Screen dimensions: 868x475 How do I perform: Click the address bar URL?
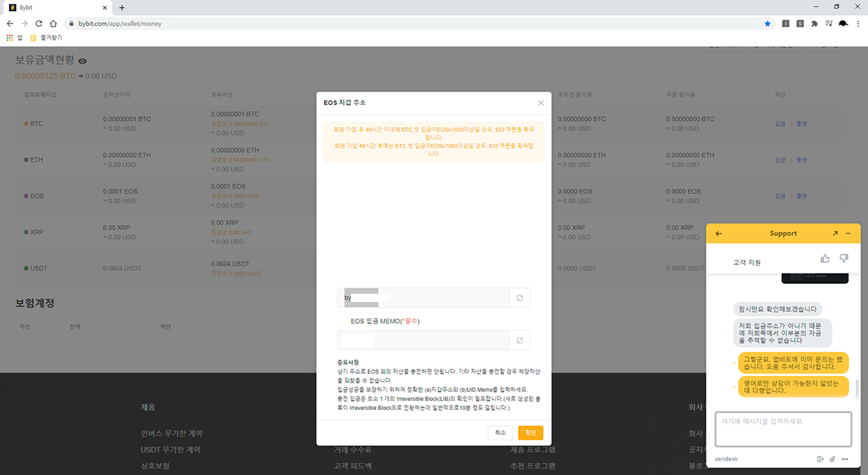pyautogui.click(x=120, y=23)
